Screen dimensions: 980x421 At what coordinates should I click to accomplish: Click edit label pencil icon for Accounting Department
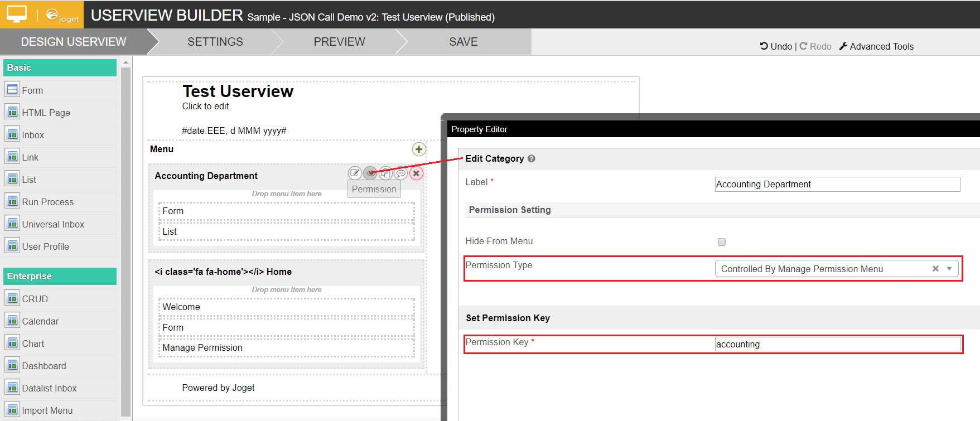click(355, 173)
